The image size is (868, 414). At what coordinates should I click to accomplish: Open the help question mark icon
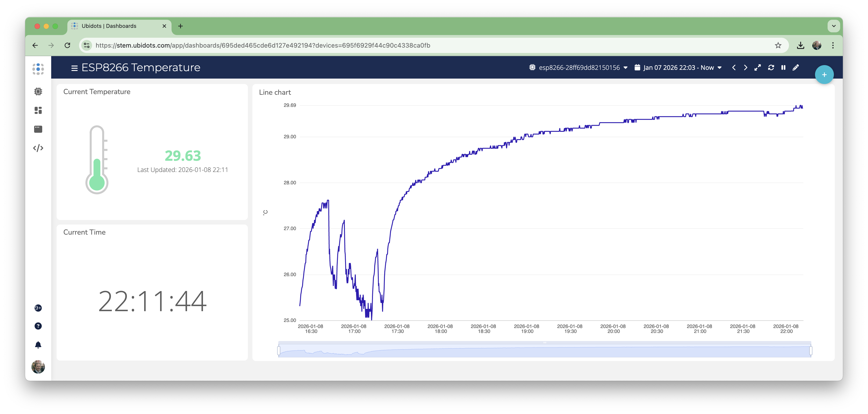point(38,326)
